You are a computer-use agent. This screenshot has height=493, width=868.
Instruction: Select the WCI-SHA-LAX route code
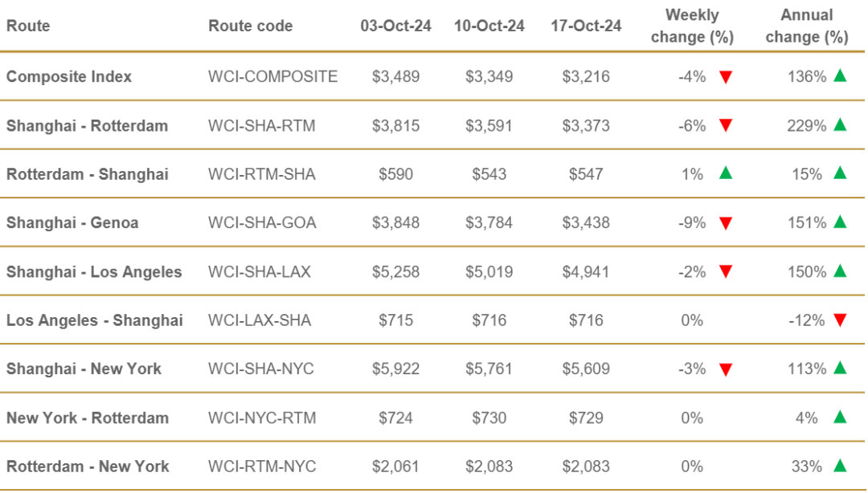pos(260,271)
